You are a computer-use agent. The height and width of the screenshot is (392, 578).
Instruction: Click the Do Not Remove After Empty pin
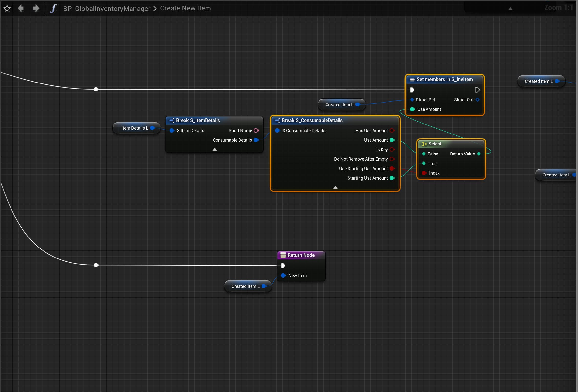[392, 159]
